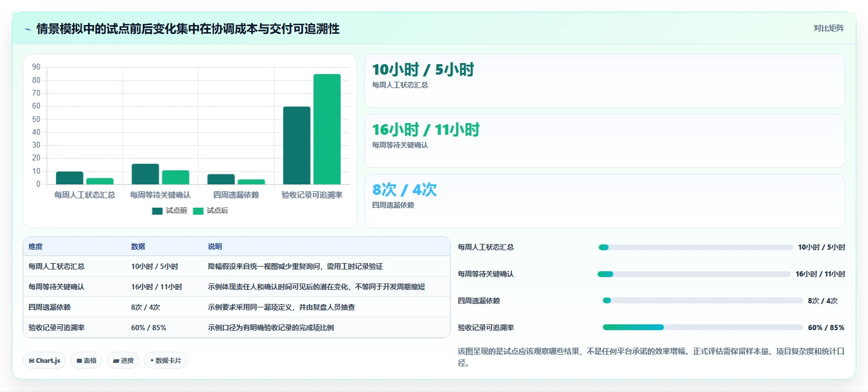Click the 数据 table column header
This screenshot has width=868, height=392.
tap(138, 247)
